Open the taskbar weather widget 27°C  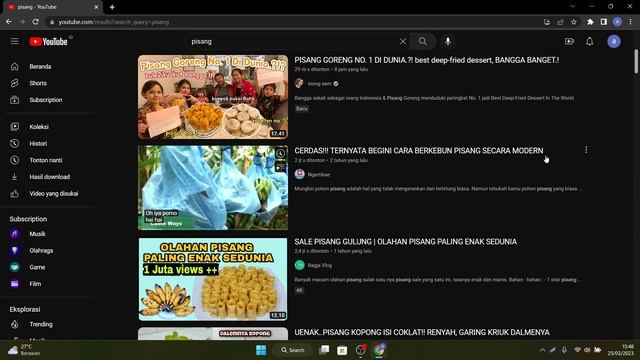tap(24, 350)
